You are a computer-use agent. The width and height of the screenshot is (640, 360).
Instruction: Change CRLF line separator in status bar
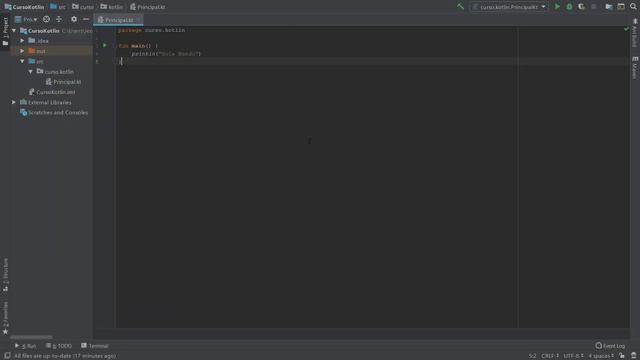[550, 356]
